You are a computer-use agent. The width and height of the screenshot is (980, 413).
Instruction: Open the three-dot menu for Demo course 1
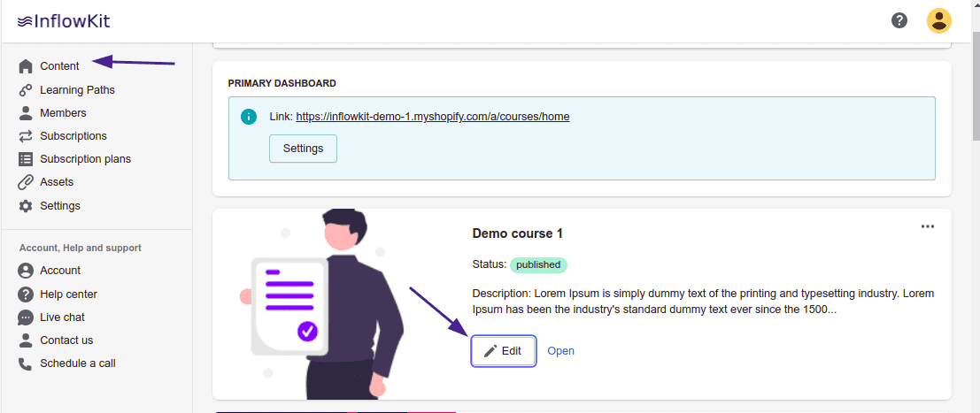pos(927,226)
